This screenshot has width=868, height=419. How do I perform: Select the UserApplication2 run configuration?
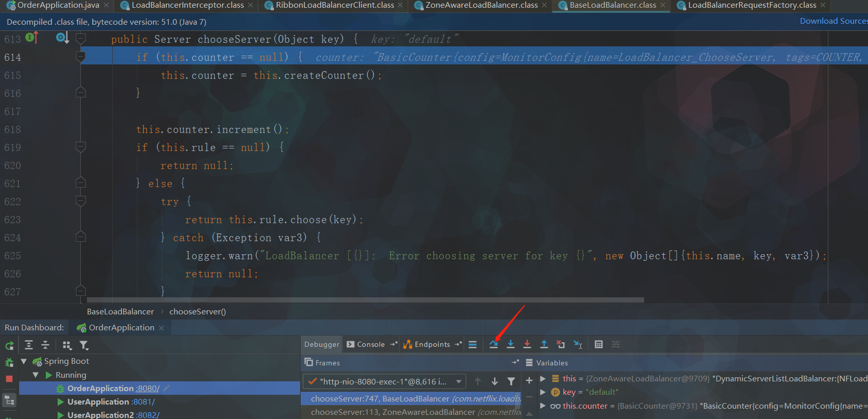tap(101, 415)
